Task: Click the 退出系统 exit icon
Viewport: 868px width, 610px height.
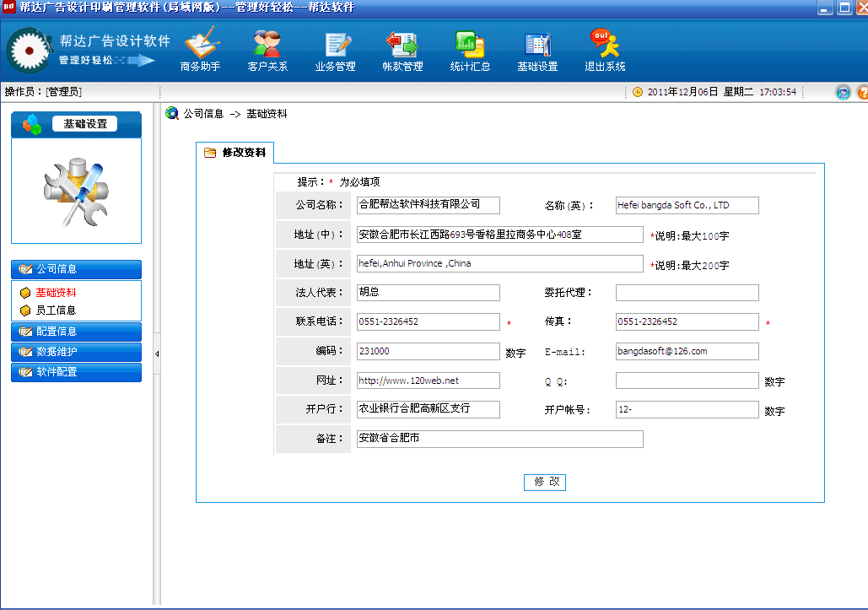Action: coord(605,51)
